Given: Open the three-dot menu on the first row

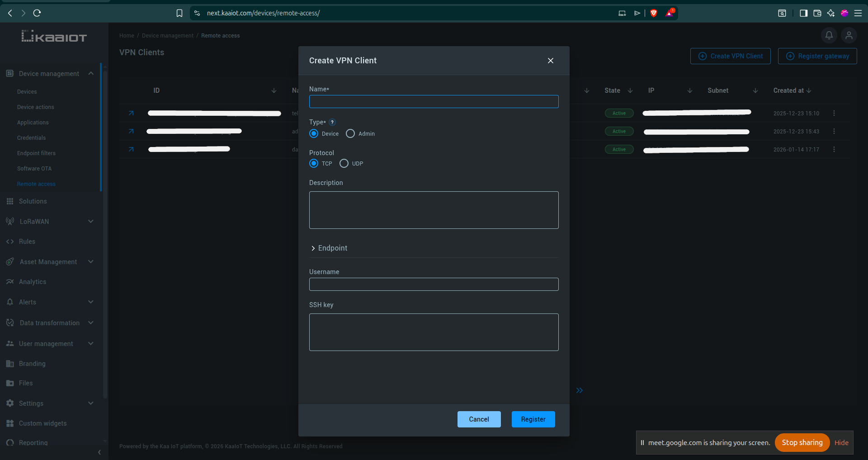Looking at the screenshot, I should coord(834,113).
